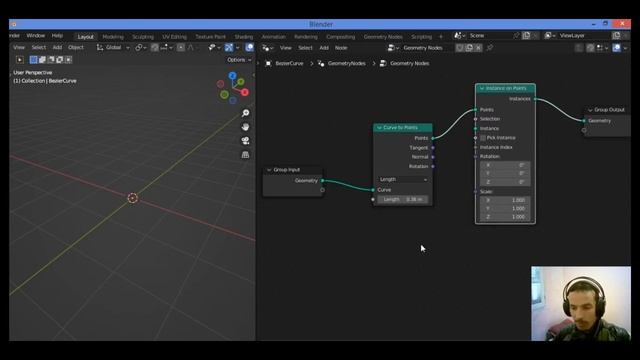Open the pivot point dropdown
The height and width of the screenshot is (360, 640).
(x=140, y=48)
